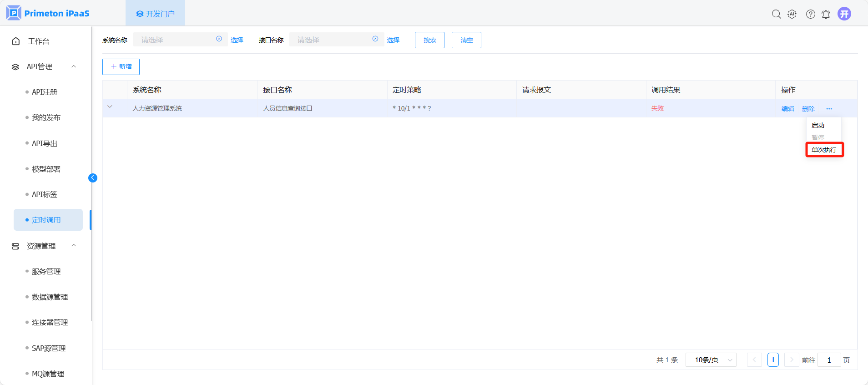
Task: Collapse the 资源管理 menu group
Action: click(74, 246)
